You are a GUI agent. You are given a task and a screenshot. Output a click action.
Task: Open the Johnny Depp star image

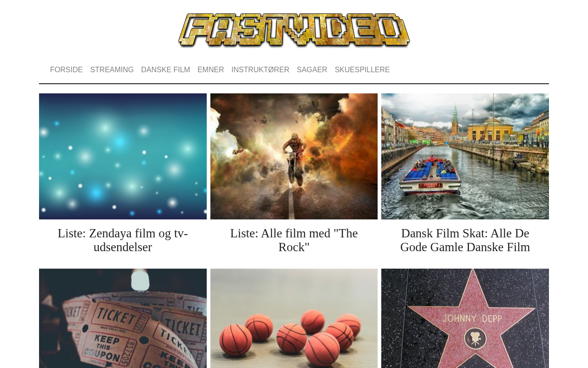465,318
